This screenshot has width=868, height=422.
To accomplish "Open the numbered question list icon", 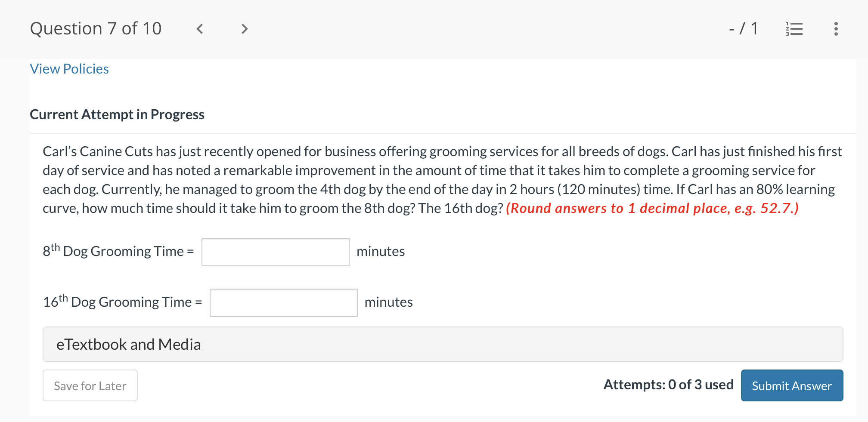I will point(794,29).
